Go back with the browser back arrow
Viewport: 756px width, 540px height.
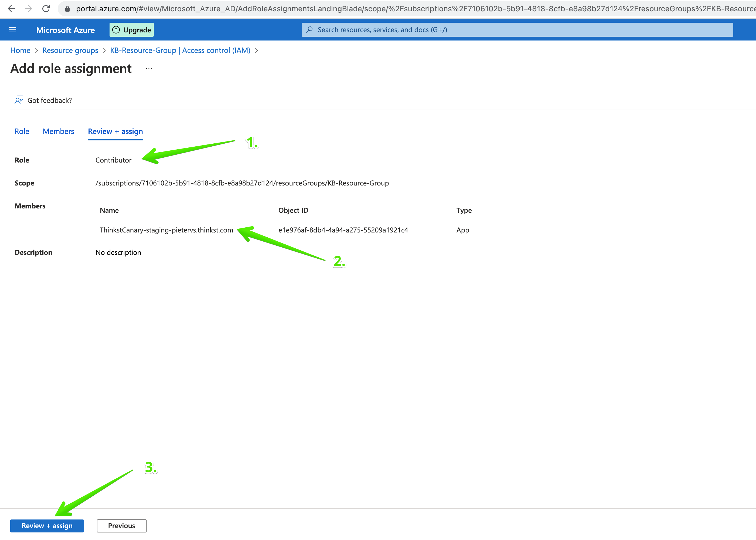pyautogui.click(x=11, y=8)
